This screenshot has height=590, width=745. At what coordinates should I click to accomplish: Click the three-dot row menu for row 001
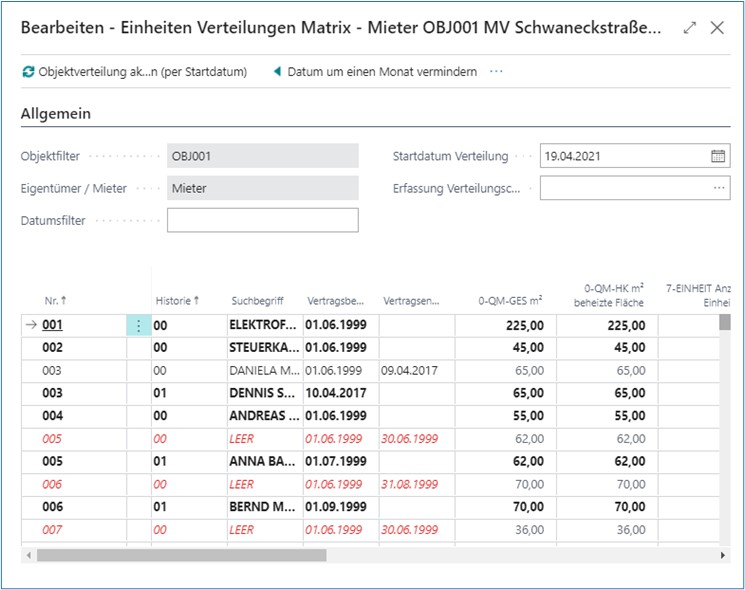pyautogui.click(x=138, y=325)
